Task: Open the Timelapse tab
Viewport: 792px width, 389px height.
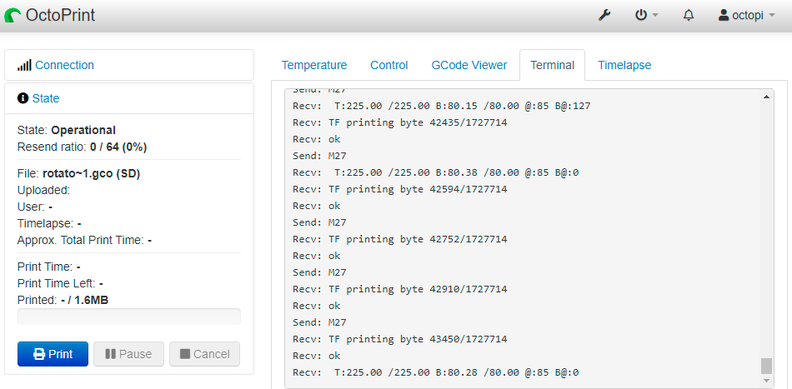Action: 624,65
